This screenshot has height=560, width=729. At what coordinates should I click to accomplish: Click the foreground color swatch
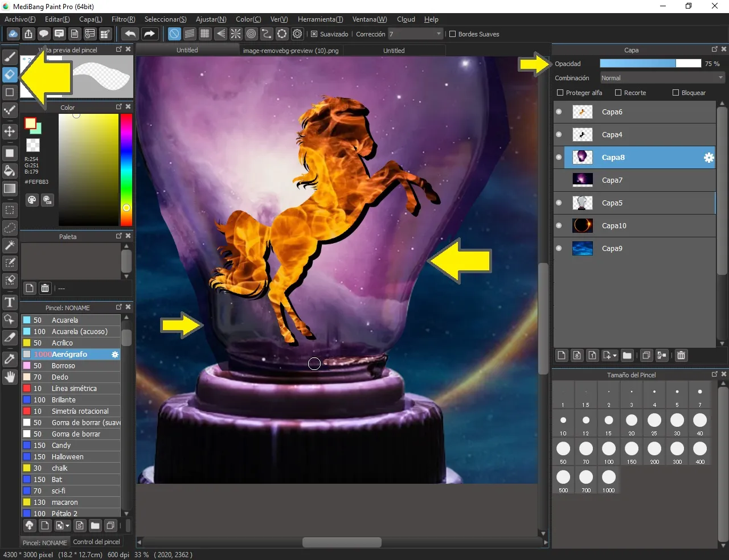(x=30, y=123)
